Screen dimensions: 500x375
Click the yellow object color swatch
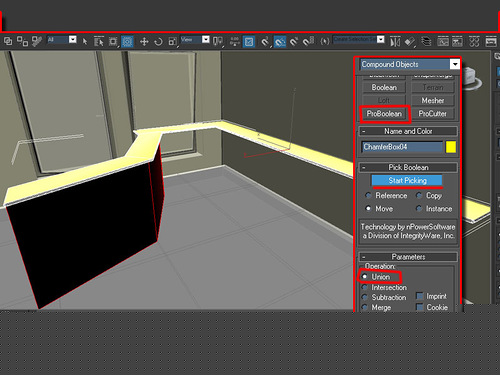click(x=451, y=147)
